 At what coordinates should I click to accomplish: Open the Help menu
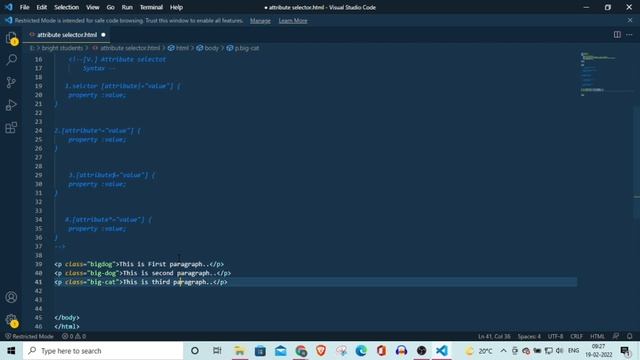click(176, 7)
